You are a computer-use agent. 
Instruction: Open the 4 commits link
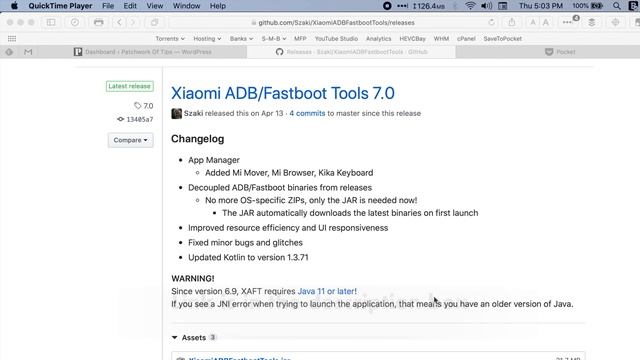[307, 113]
